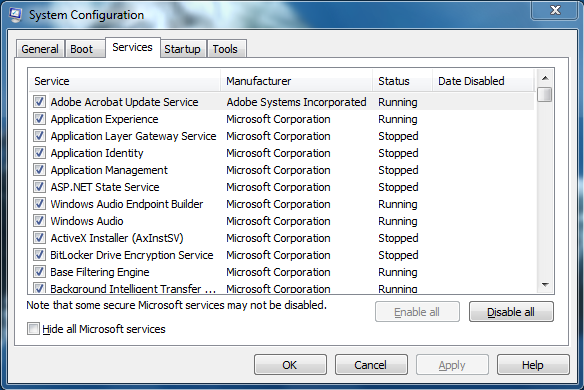Sort by the Status column header
Screen dimensions: 584x390
click(x=403, y=81)
